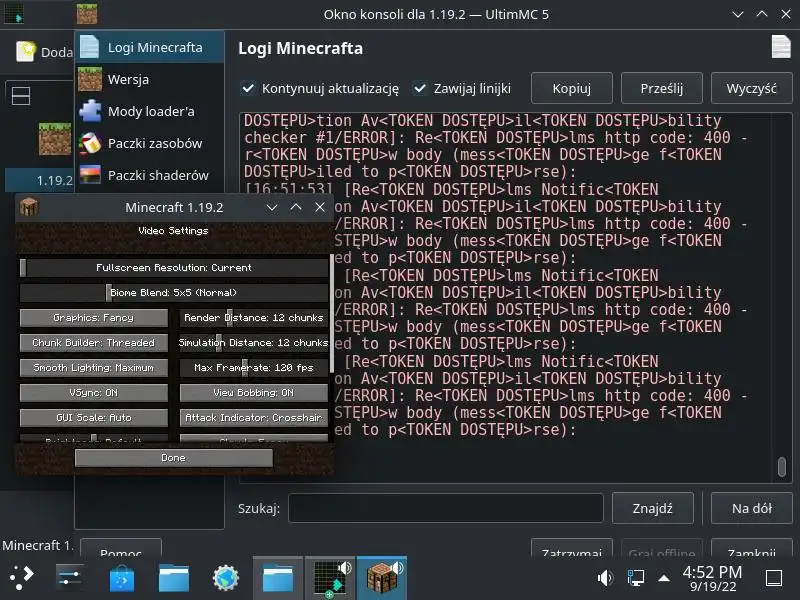Screen dimensions: 800x600
Task: Click the Max Framerate slider
Action: [254, 368]
